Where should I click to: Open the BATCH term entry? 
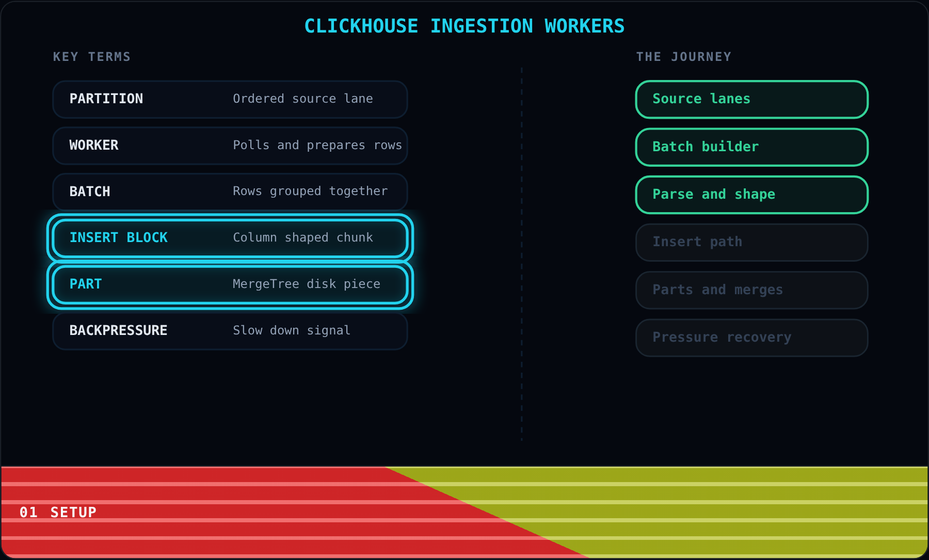pyautogui.click(x=230, y=191)
